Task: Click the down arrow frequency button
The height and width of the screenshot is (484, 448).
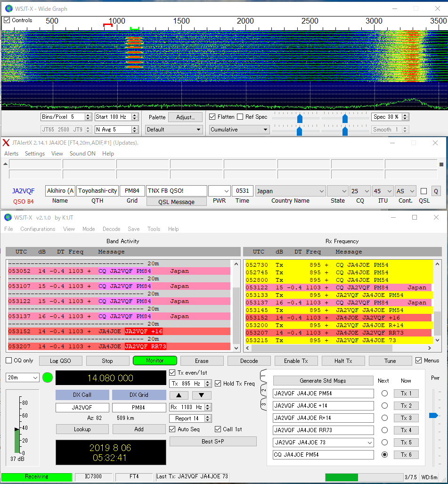Action: click(202, 395)
